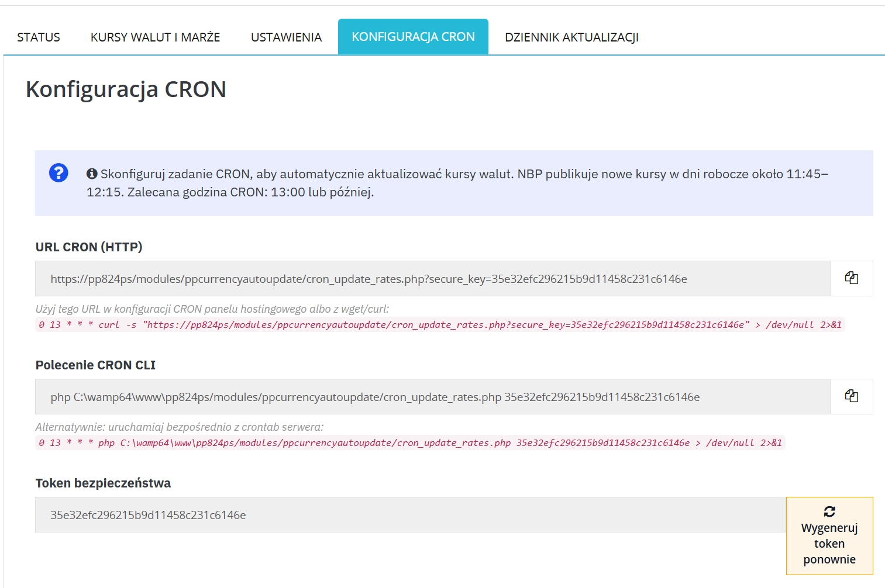Open the DZIENNIK AKTUALIZACJI tab
This screenshot has height=588, width=885.
pyautogui.click(x=573, y=36)
